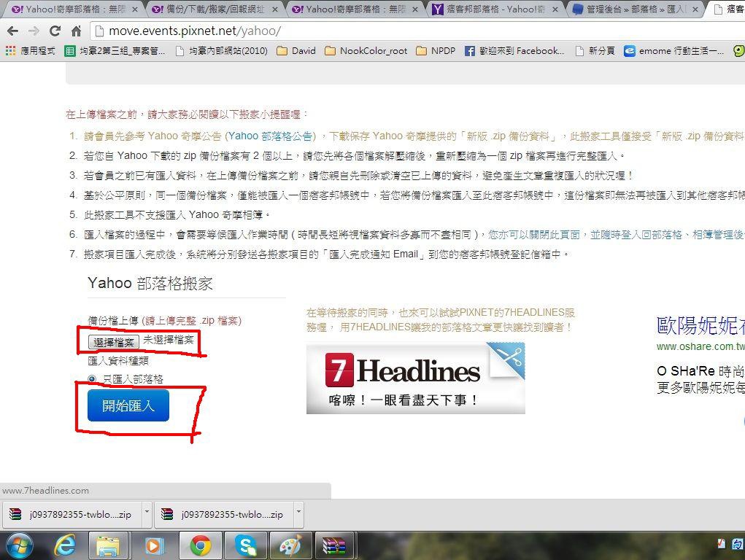Open Skype from the taskbar
This screenshot has height=560, width=745.
coord(245,545)
